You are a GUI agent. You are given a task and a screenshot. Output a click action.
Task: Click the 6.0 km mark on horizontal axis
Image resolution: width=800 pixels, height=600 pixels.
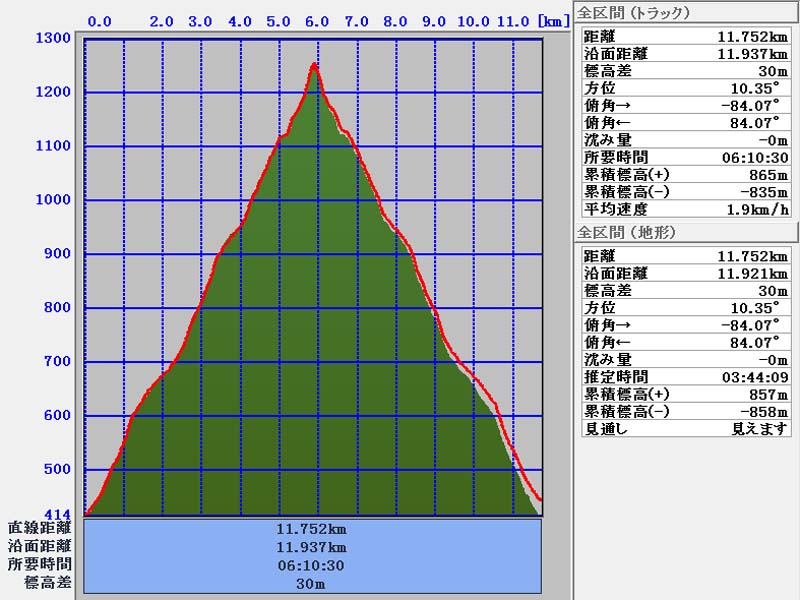click(x=317, y=21)
